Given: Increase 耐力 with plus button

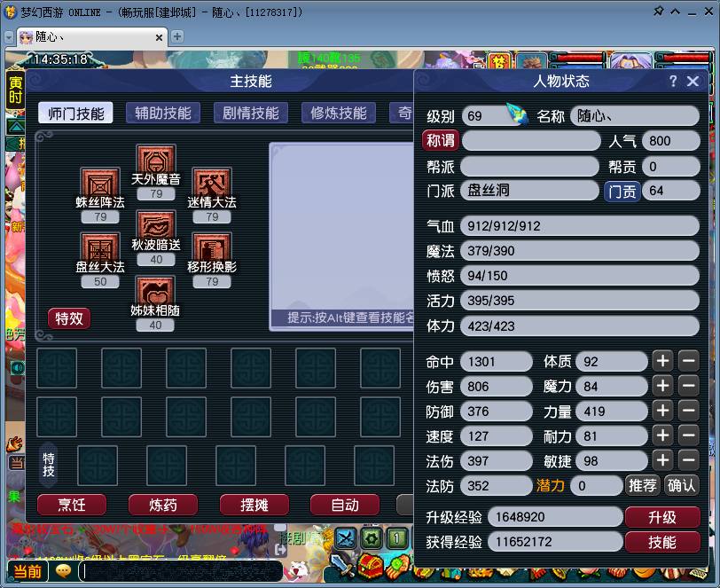Looking at the screenshot, I should click(x=662, y=435).
